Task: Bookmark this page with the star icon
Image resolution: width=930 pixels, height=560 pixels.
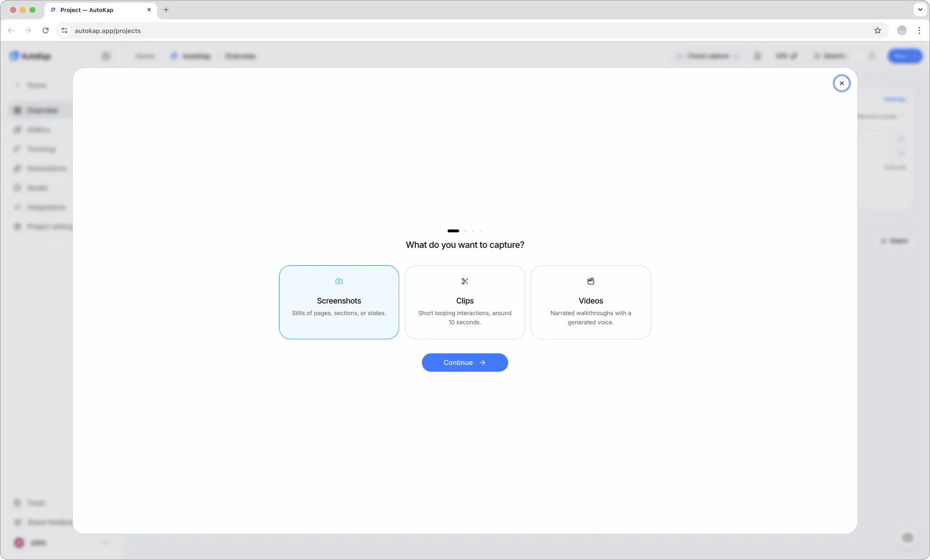Action: click(x=877, y=30)
